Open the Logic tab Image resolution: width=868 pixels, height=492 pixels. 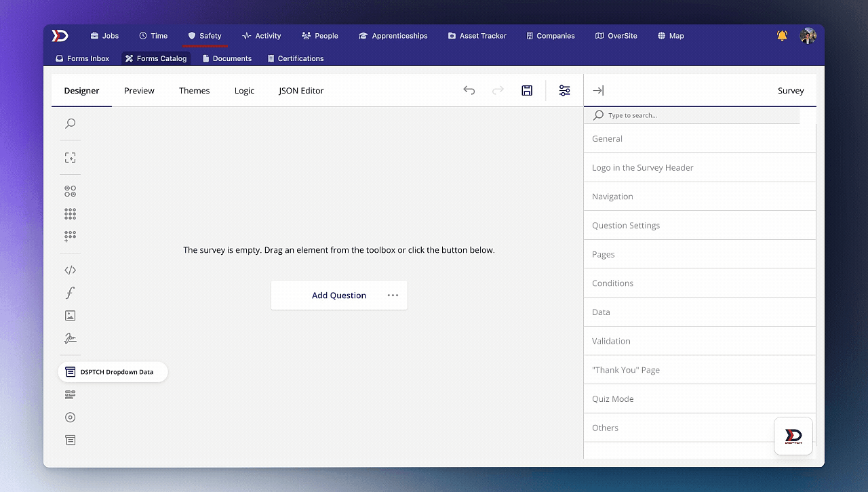(244, 90)
